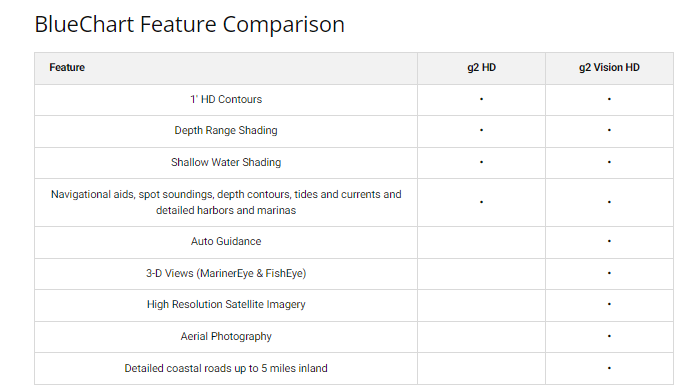The width and height of the screenshot is (691, 391).
Task: Select the Feature column header
Action: [67, 67]
